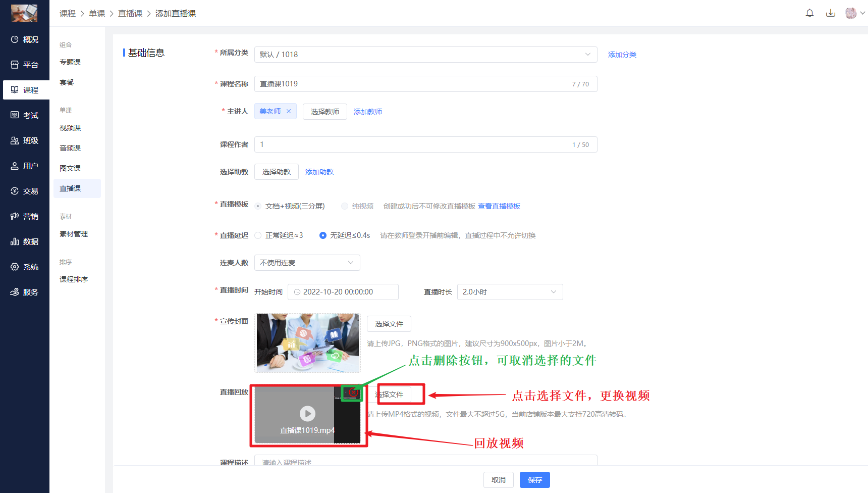Open the 用户 user sidebar icon
868x493 pixels.
click(x=15, y=166)
